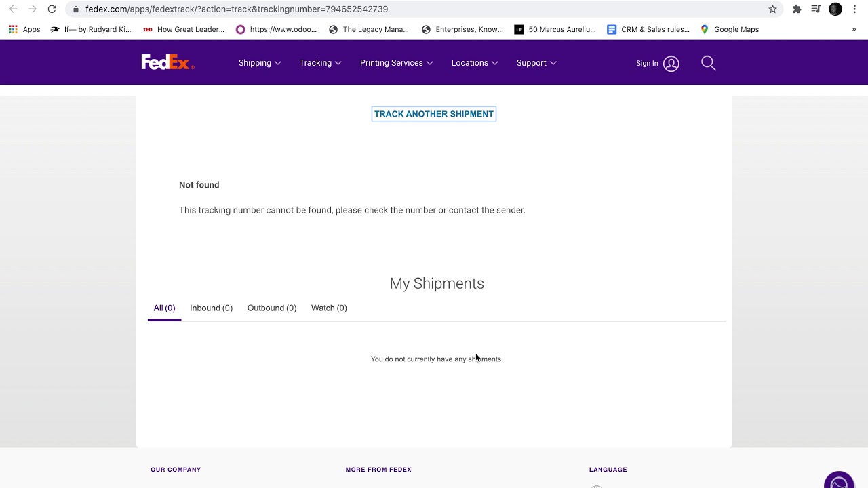
Task: Click the LANGUAGE footer heading
Action: pos(608,470)
